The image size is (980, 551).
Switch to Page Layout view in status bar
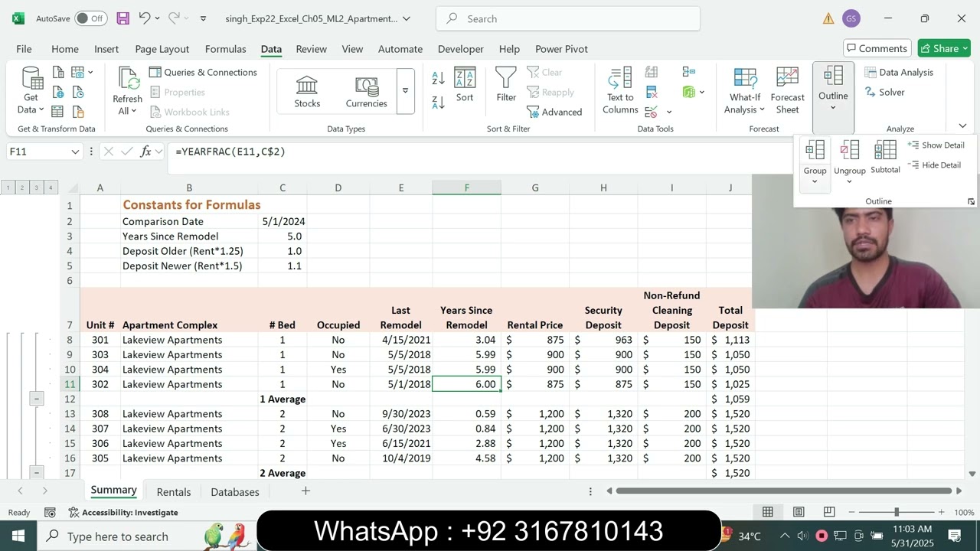pyautogui.click(x=799, y=512)
